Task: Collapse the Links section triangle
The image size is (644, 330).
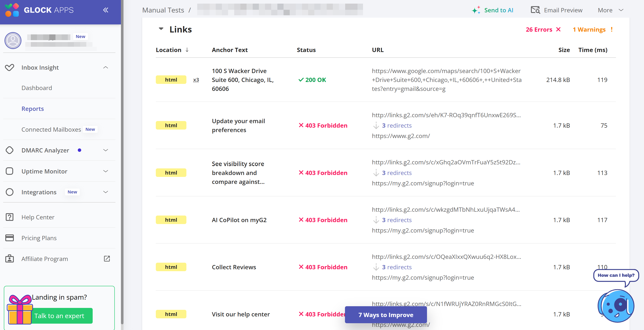Action: pos(161,29)
